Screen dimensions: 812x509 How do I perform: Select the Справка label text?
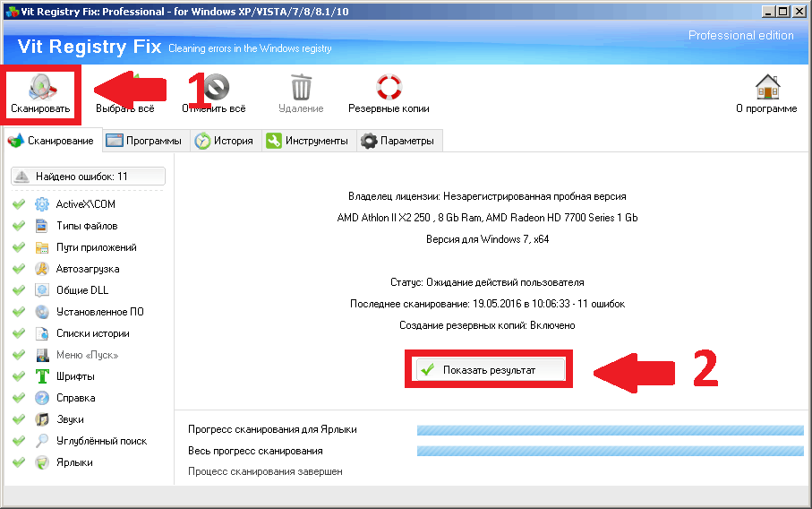click(x=75, y=398)
